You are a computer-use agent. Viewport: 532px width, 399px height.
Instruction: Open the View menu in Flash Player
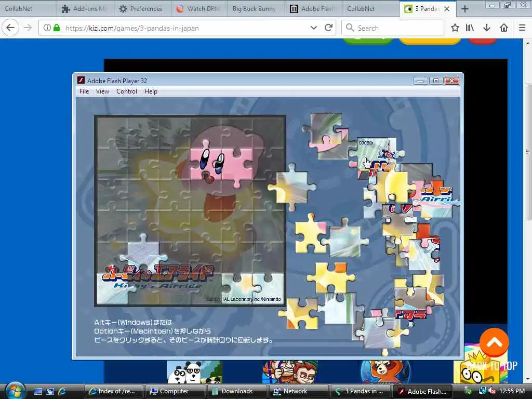[x=102, y=91]
